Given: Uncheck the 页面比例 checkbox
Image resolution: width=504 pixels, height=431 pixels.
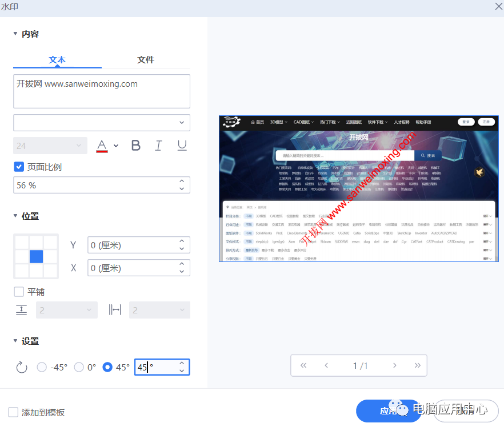Looking at the screenshot, I should (x=19, y=167).
